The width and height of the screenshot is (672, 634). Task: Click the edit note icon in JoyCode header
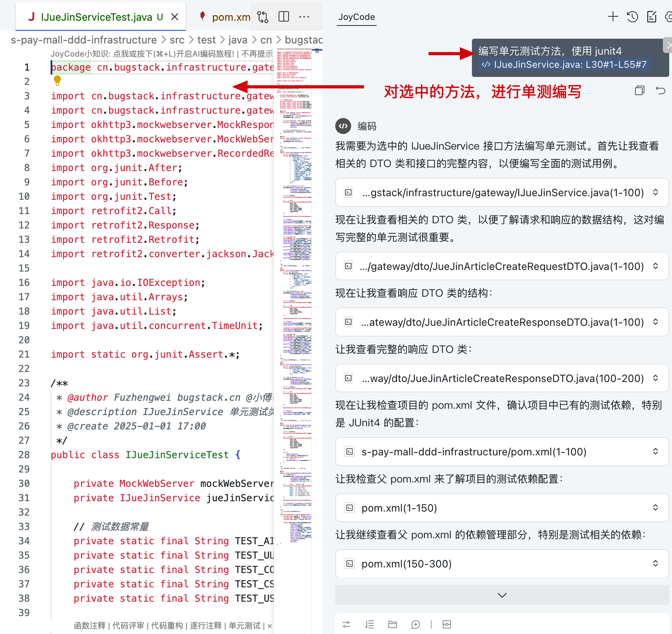point(652,17)
